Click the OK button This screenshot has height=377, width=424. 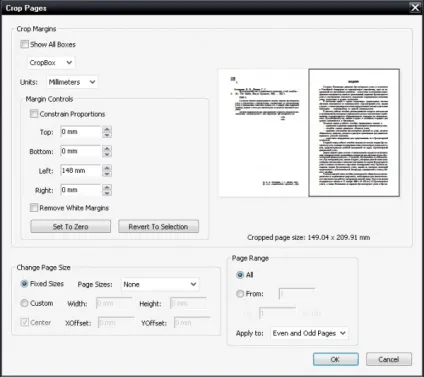(x=336, y=359)
